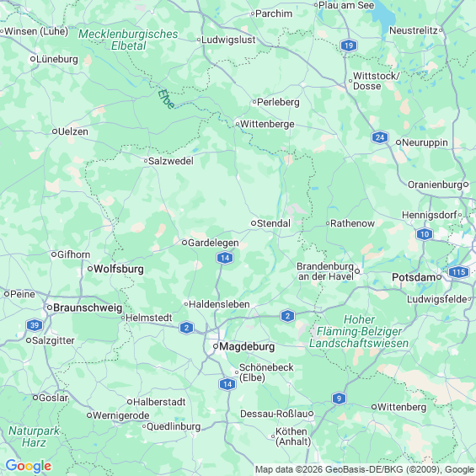Click the Hoher Fläming-Belziger Landschaftswiesen label
476x476 pixels.
click(x=359, y=331)
